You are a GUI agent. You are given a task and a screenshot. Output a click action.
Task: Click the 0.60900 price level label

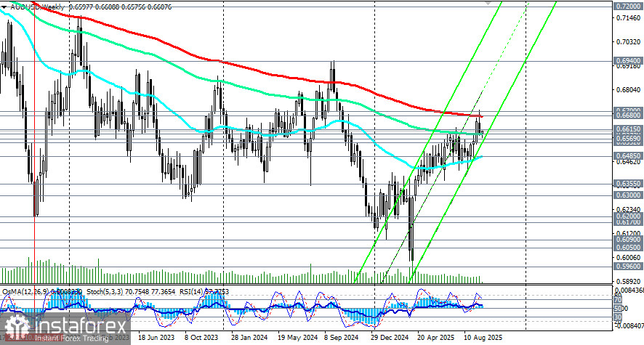tap(628, 239)
